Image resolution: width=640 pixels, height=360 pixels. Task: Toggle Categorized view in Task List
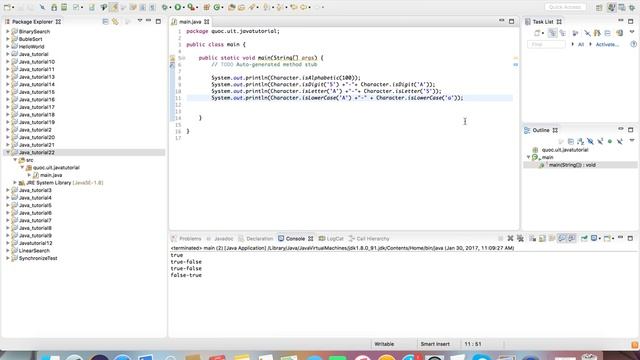[x=553, y=33]
